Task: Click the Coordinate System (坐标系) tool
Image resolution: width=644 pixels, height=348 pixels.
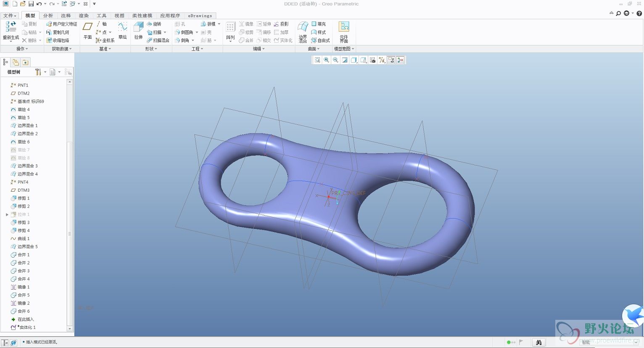Action: pyautogui.click(x=105, y=40)
